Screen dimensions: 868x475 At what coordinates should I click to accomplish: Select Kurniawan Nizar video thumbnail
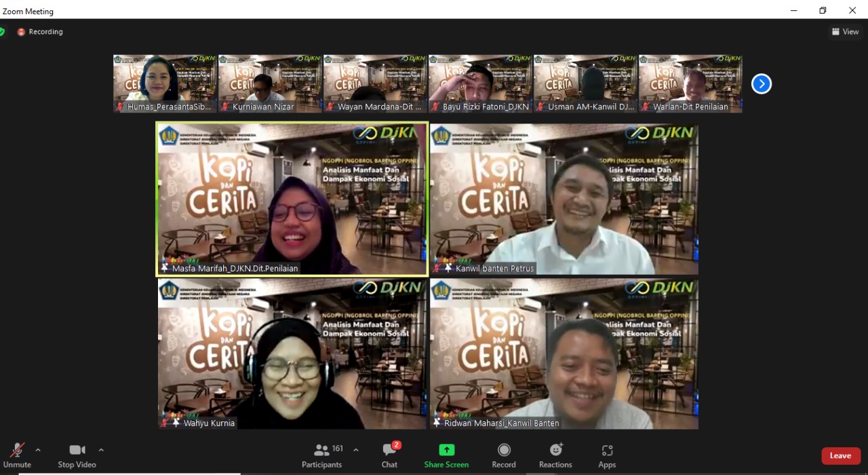270,83
